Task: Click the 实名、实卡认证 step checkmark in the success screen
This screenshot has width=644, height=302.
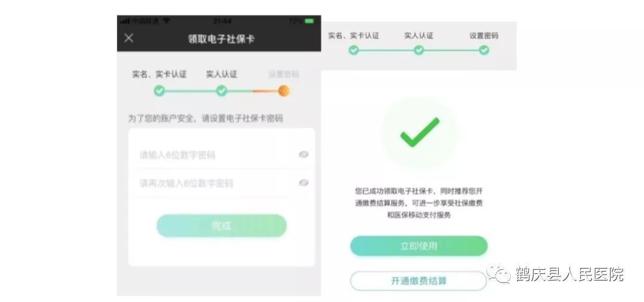Action: click(353, 50)
